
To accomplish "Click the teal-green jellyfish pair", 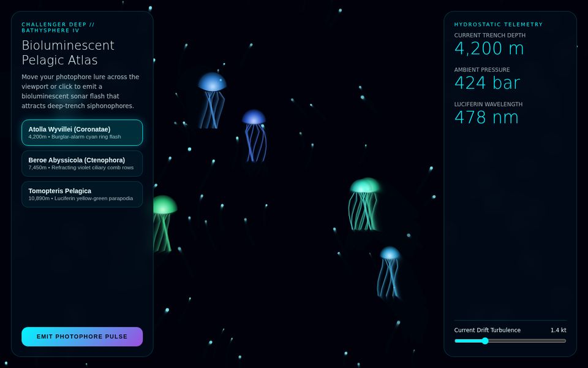I will (364, 204).
